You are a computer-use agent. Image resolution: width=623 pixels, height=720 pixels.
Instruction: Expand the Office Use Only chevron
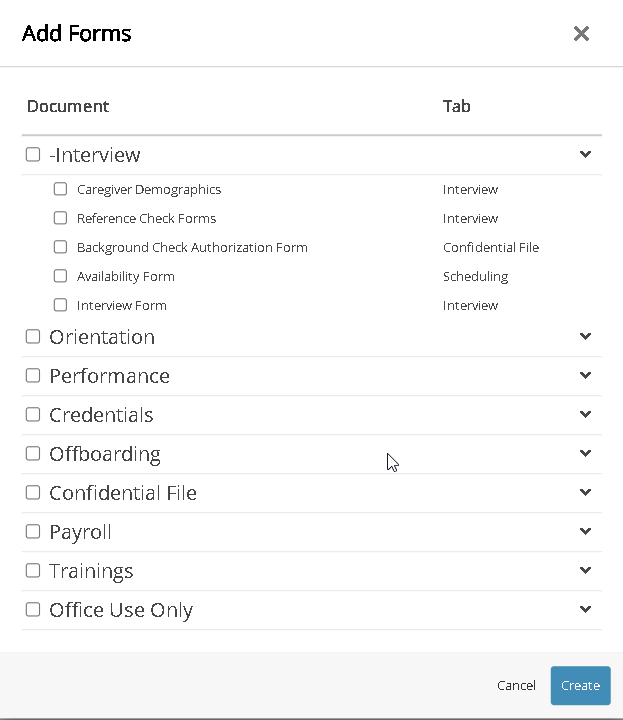click(x=586, y=609)
